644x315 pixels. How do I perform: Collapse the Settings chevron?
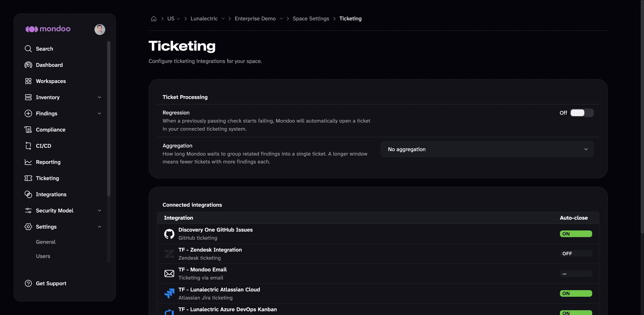(99, 227)
